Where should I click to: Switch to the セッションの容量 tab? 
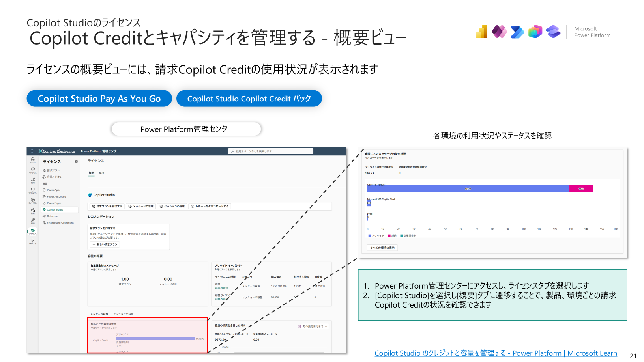[x=123, y=314]
